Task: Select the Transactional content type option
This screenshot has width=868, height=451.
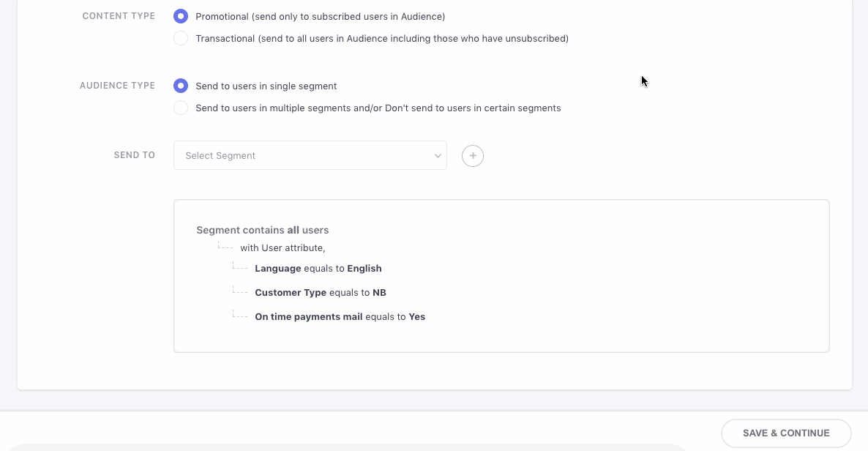Action: tap(181, 37)
